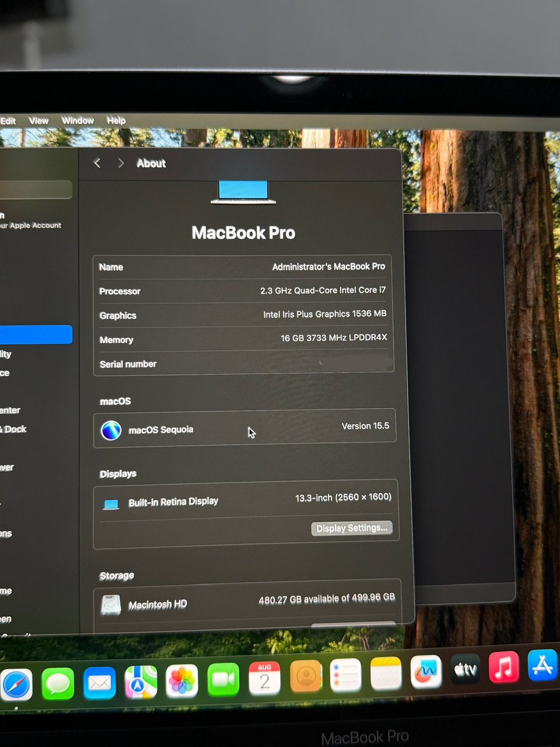
Task: Open Calendar showing AUG 2
Action: 264,677
